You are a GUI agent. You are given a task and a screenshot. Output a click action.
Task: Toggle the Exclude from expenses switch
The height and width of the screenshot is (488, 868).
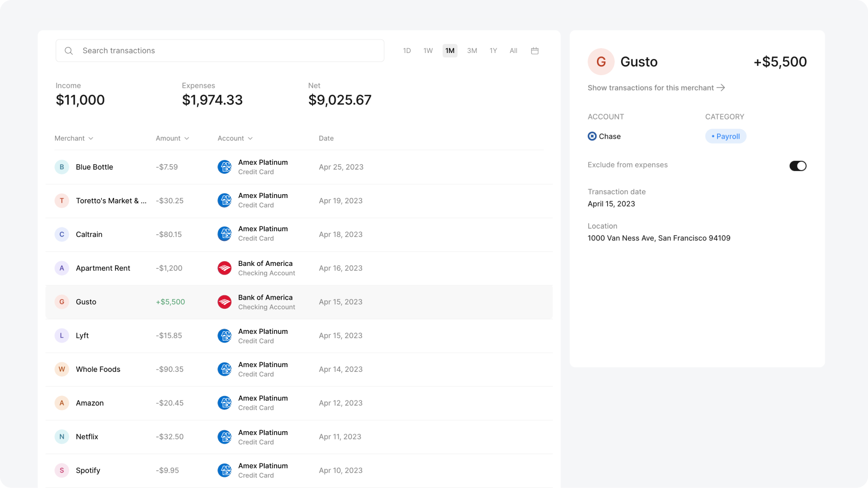pos(798,166)
